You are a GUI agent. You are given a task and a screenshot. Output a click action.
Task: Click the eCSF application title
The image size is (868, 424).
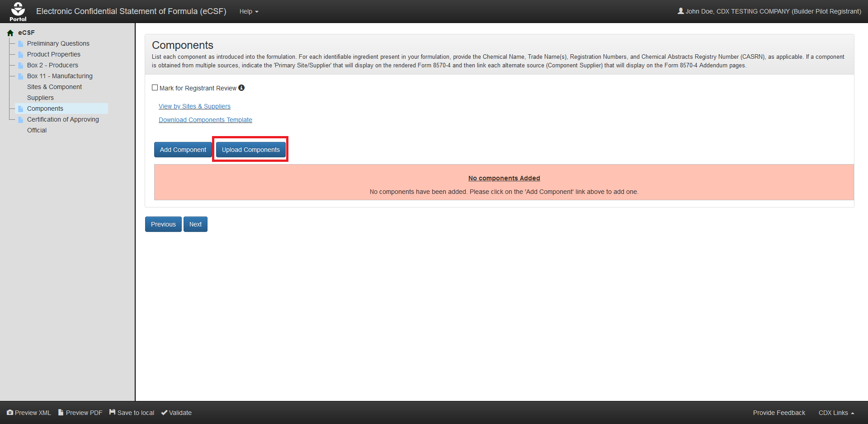click(131, 11)
